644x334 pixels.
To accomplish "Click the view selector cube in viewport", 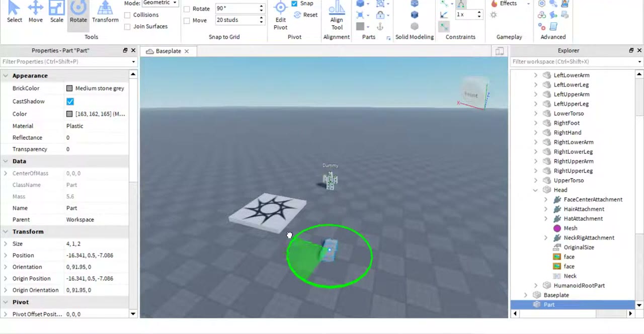I will tap(473, 94).
